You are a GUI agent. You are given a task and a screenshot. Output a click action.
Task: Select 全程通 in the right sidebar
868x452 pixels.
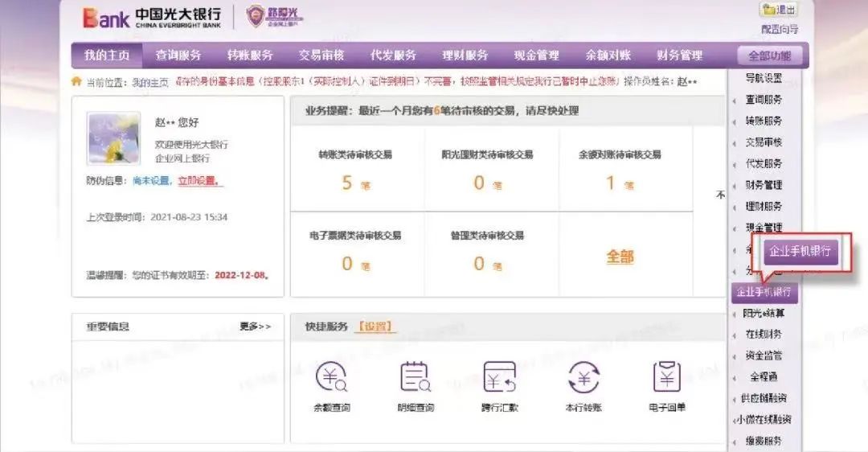tap(764, 376)
